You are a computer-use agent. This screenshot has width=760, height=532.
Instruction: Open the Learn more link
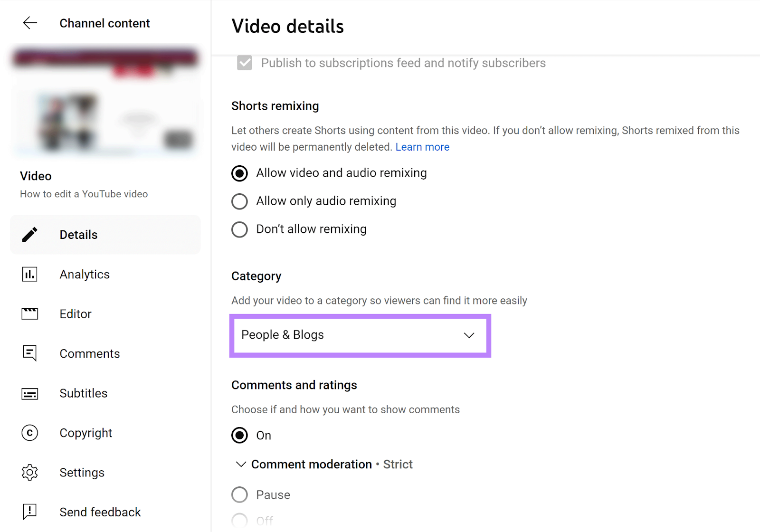pyautogui.click(x=422, y=147)
